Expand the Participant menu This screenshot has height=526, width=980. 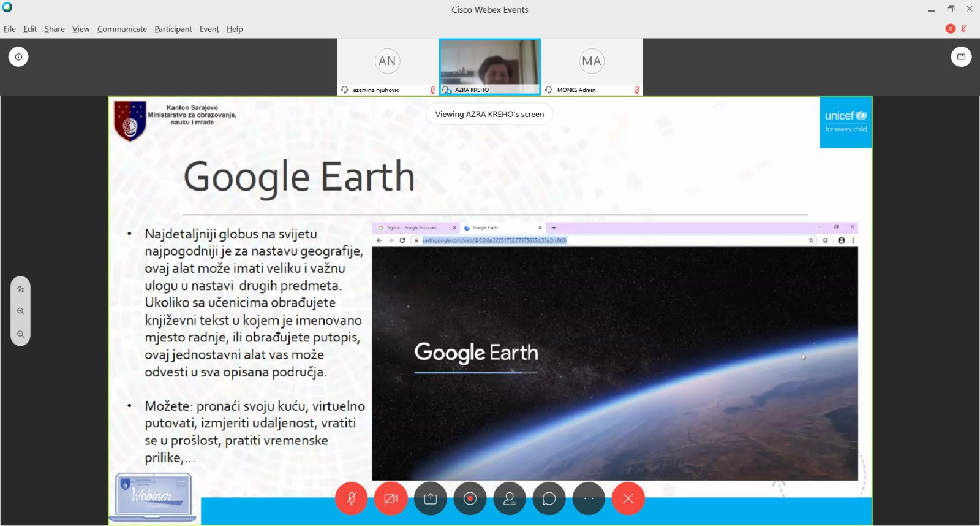(x=173, y=29)
